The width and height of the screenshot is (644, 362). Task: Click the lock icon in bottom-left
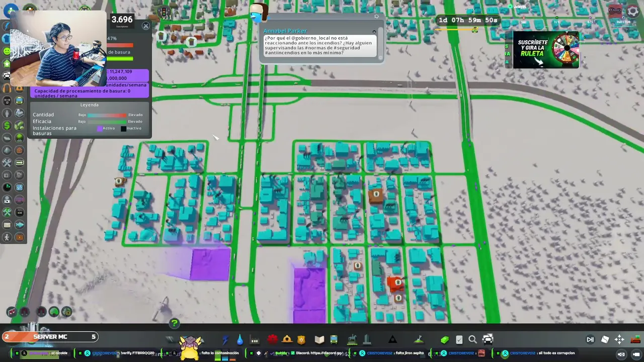(x=66, y=312)
